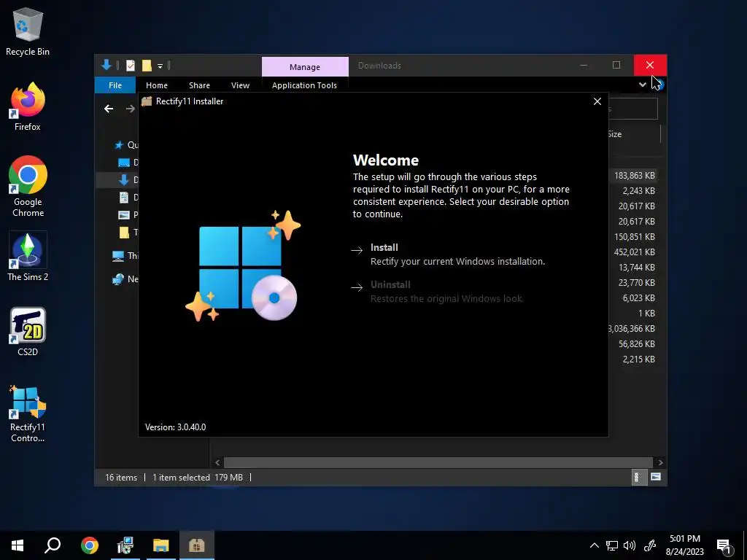Maximize the Downloads Explorer window
This screenshot has height=560, width=747.
pos(616,65)
